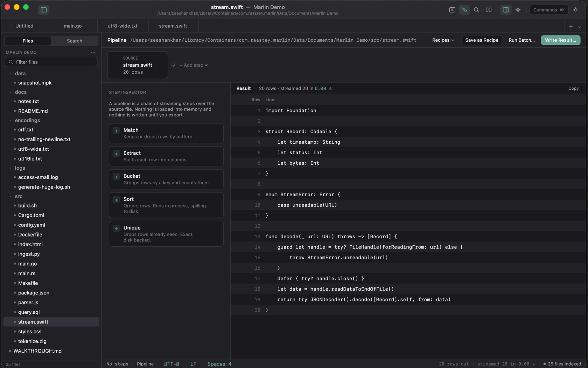
Task: Click the Line column header
Action: (269, 100)
